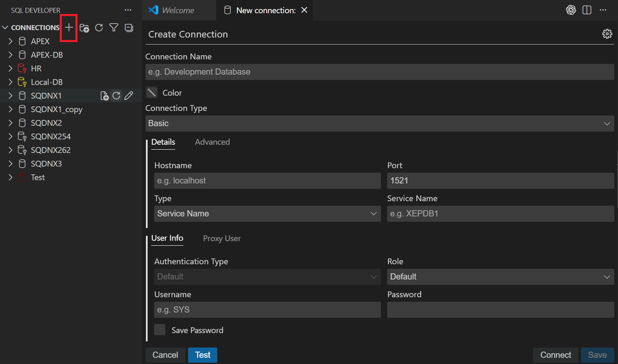Screen dimensions: 618x364
Task: Focus the Username input field
Action: (267, 310)
